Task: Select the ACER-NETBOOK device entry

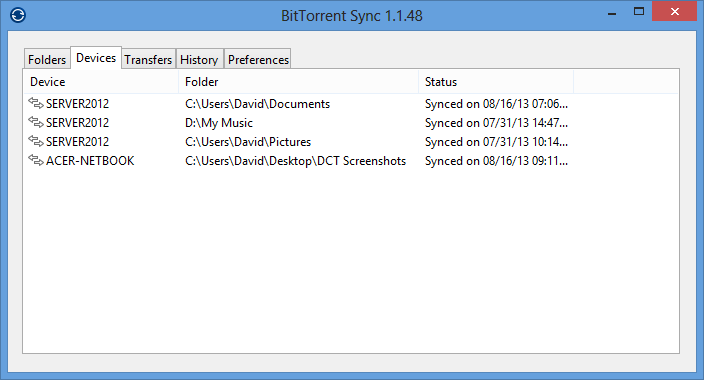Action: tap(90, 161)
